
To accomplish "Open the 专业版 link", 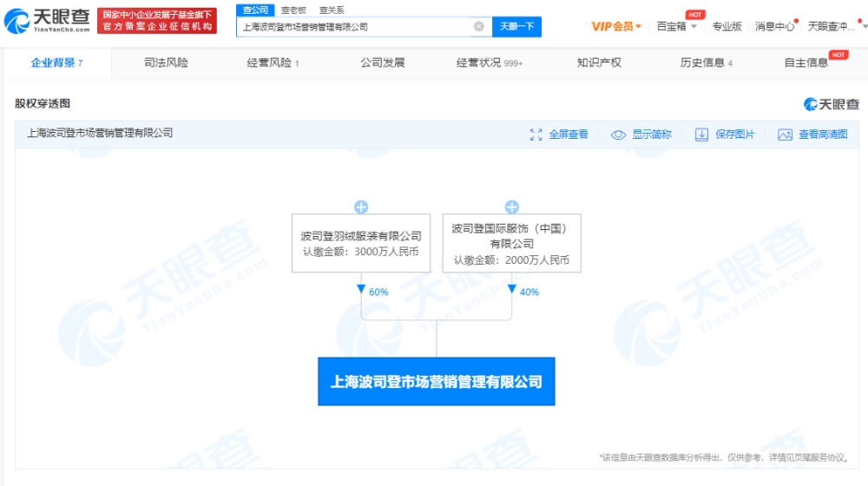I will (x=727, y=26).
